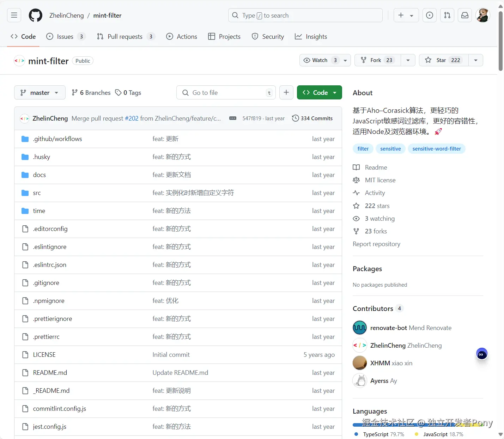Expand the commit message ellipsis button
The width and height of the screenshot is (504, 439).
coord(233,118)
